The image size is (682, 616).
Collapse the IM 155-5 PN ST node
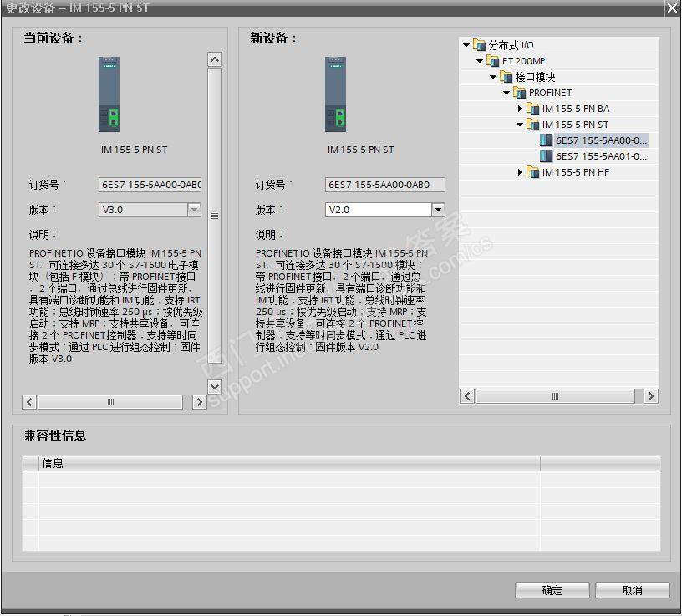(x=520, y=125)
